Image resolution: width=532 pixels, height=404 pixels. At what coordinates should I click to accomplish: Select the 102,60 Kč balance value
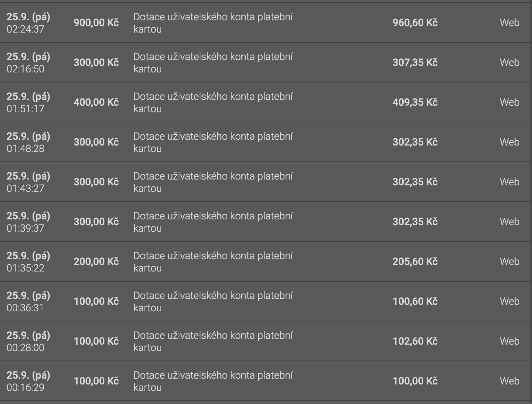(x=415, y=341)
